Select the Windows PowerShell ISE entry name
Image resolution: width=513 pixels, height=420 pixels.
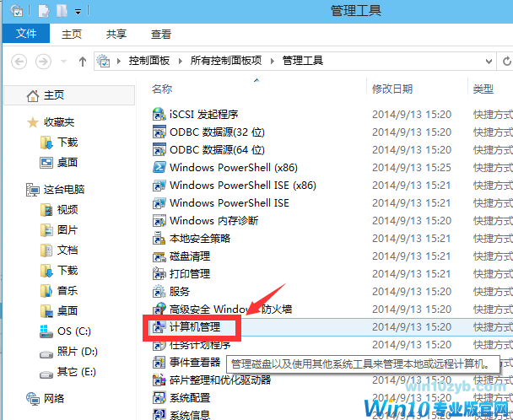pos(229,202)
